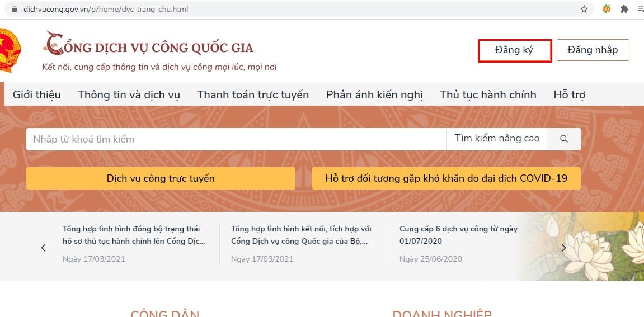This screenshot has height=317, width=644.
Task: Click the slogan text Kết nối, cung cấp thông tin
Action: tap(159, 67)
